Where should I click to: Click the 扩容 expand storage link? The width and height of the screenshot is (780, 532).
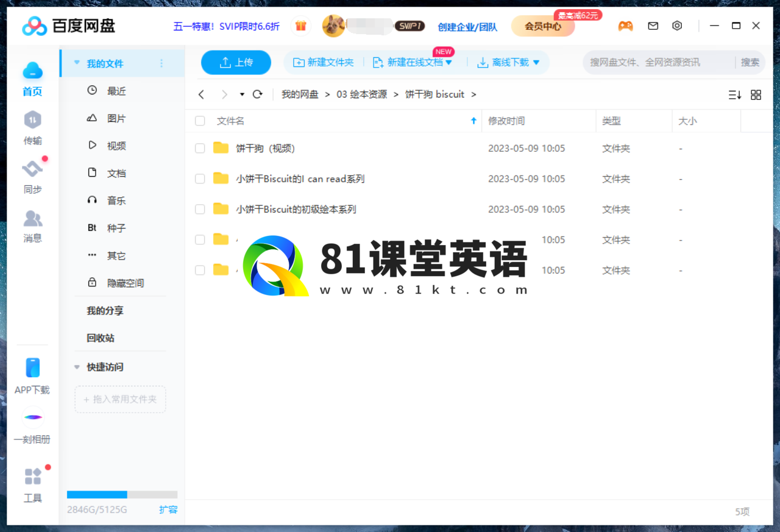click(x=168, y=509)
